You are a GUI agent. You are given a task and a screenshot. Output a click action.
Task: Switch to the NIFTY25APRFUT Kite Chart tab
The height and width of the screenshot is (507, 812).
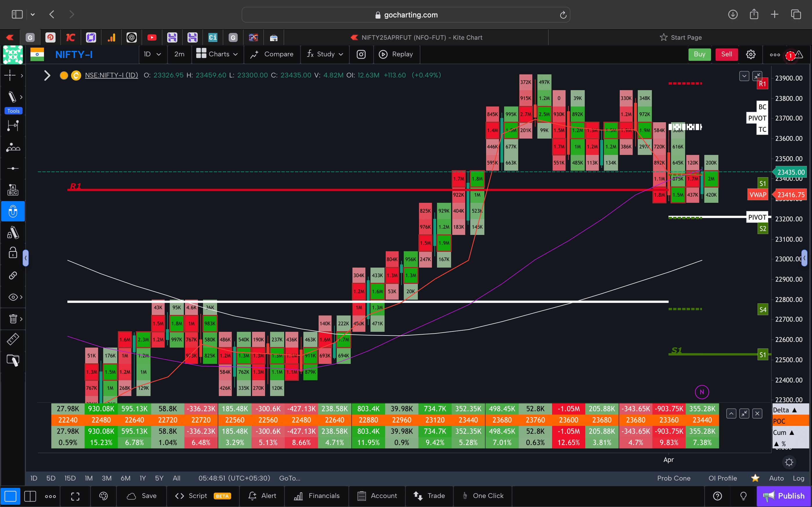click(x=422, y=37)
